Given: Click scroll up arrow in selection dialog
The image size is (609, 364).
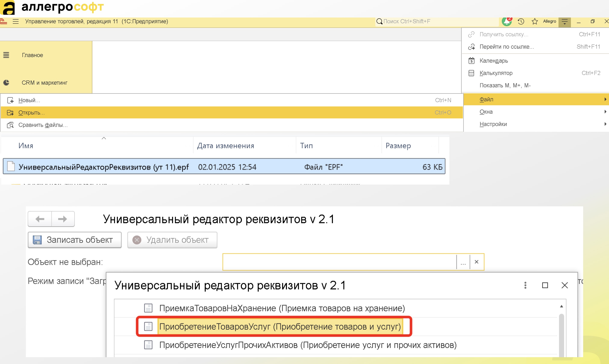Looking at the screenshot, I should [561, 306].
